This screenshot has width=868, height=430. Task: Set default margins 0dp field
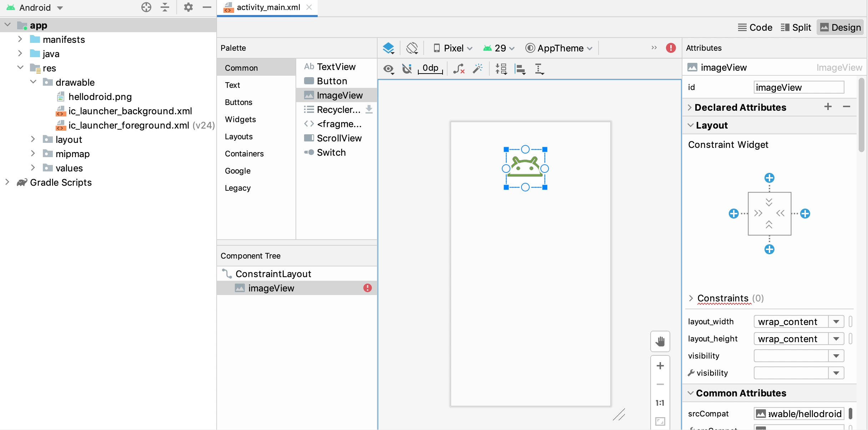point(430,68)
